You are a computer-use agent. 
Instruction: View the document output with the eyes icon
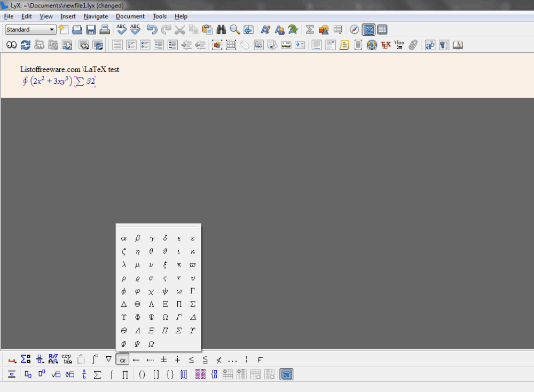(12, 45)
